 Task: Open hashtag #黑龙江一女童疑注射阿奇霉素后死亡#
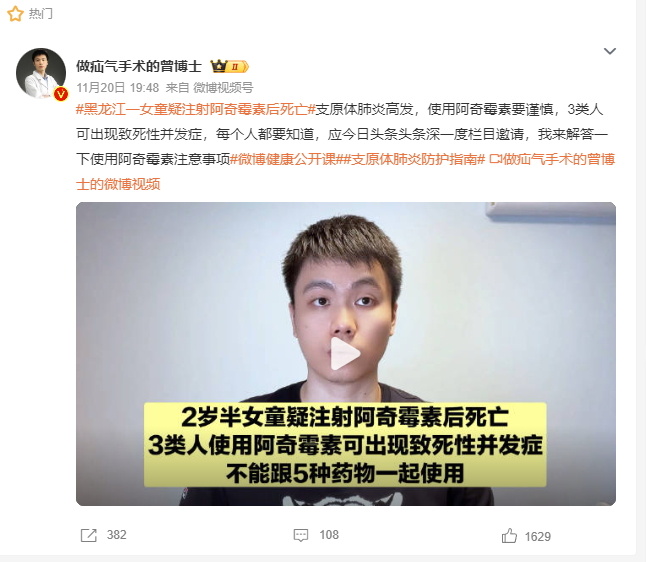point(196,110)
